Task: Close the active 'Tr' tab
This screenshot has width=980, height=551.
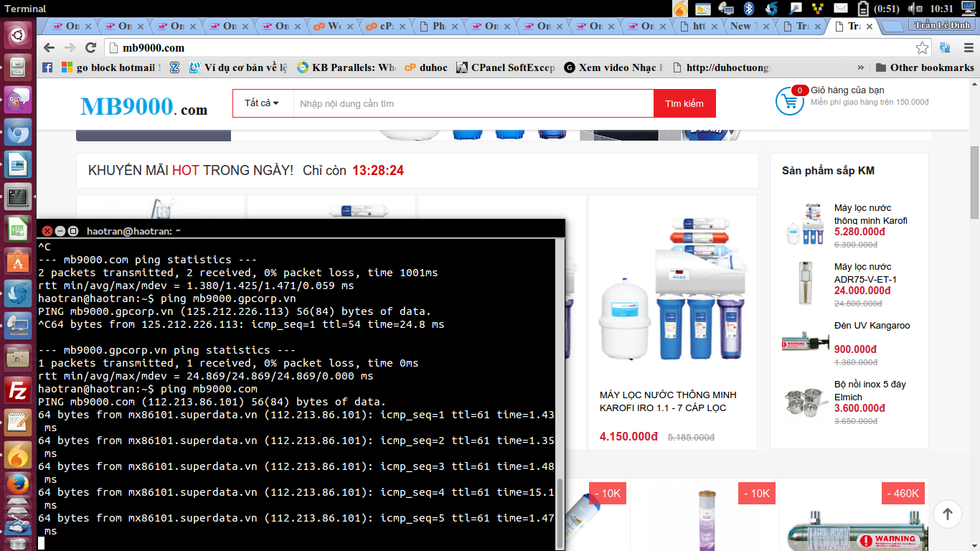Action: click(x=870, y=27)
